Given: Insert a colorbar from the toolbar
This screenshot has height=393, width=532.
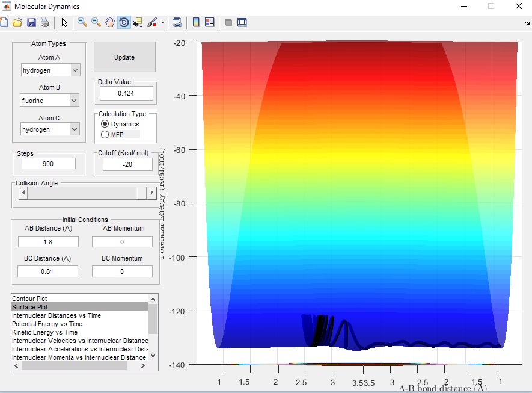Looking at the screenshot, I should pos(195,23).
